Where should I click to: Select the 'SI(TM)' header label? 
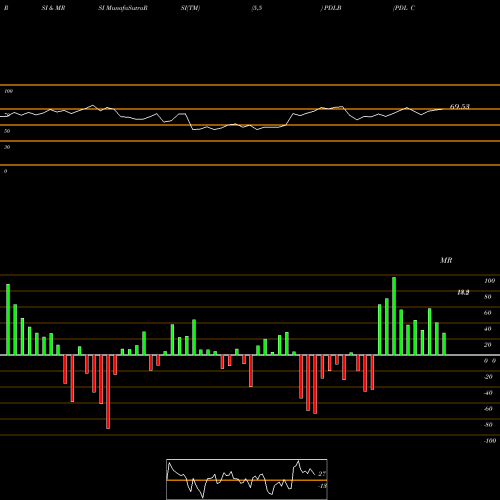coord(190,8)
